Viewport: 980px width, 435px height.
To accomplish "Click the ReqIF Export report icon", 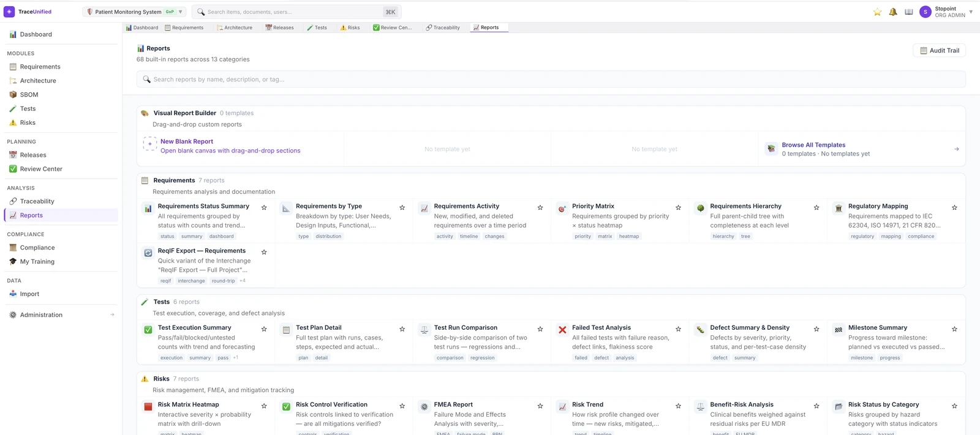I will click(x=148, y=253).
